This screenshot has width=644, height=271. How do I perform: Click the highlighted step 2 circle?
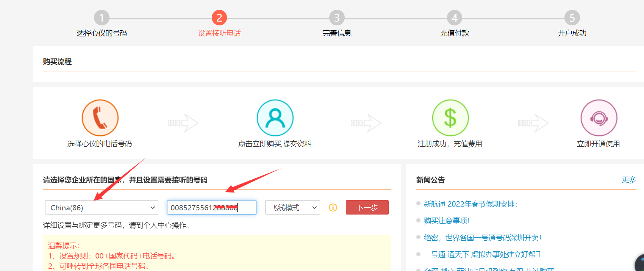[x=219, y=18]
